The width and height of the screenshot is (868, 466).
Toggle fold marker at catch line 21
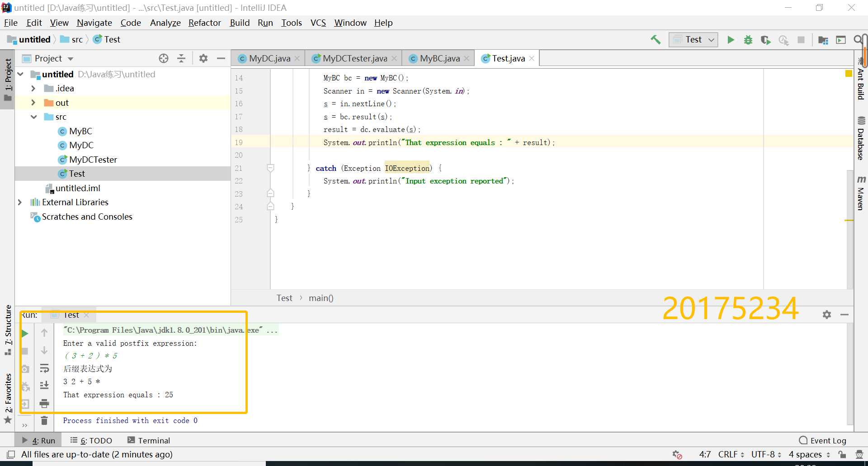270,168
